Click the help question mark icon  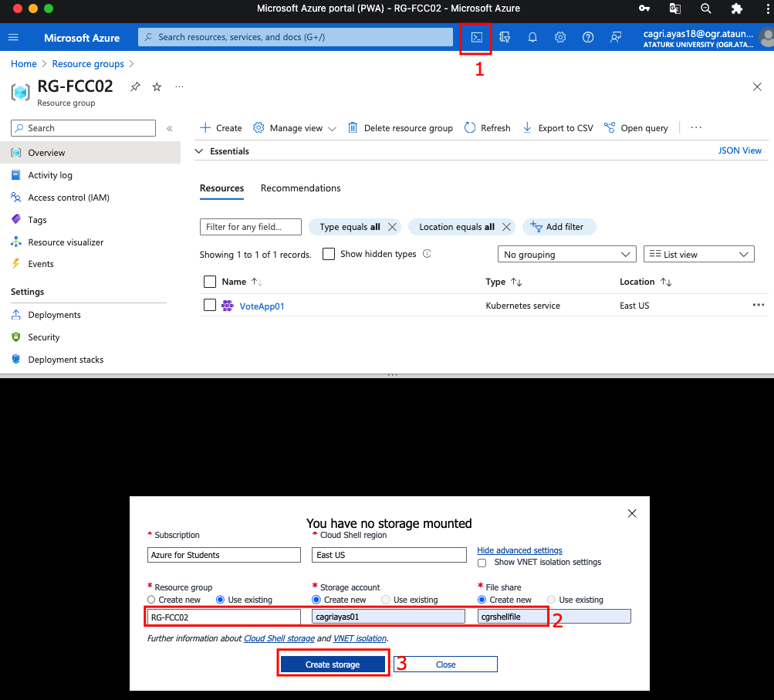588,37
